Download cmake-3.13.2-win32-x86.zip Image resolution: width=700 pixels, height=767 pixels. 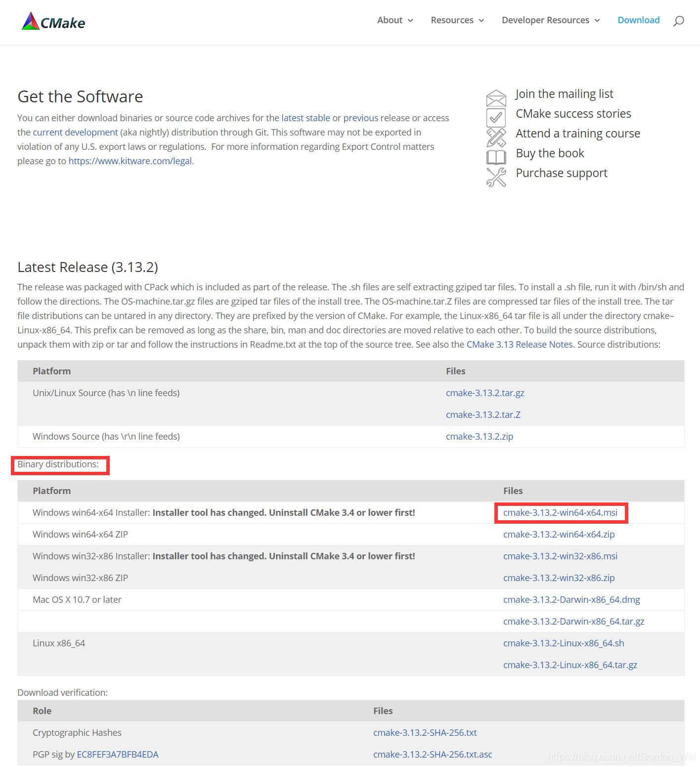559,578
